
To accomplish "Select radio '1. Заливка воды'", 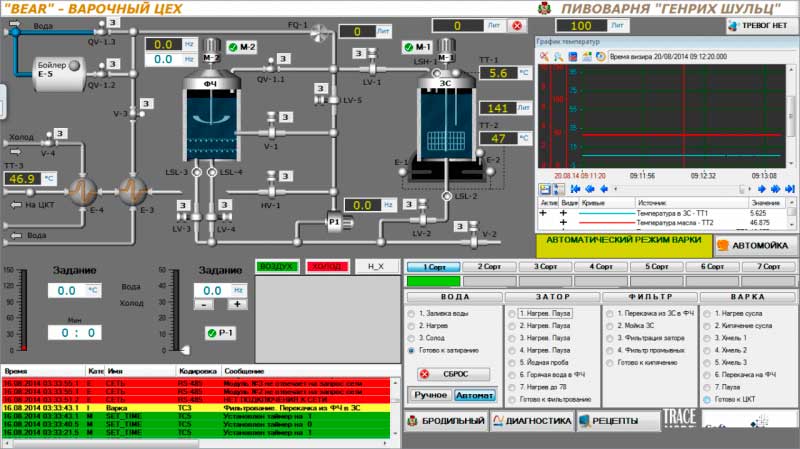I will pos(411,313).
